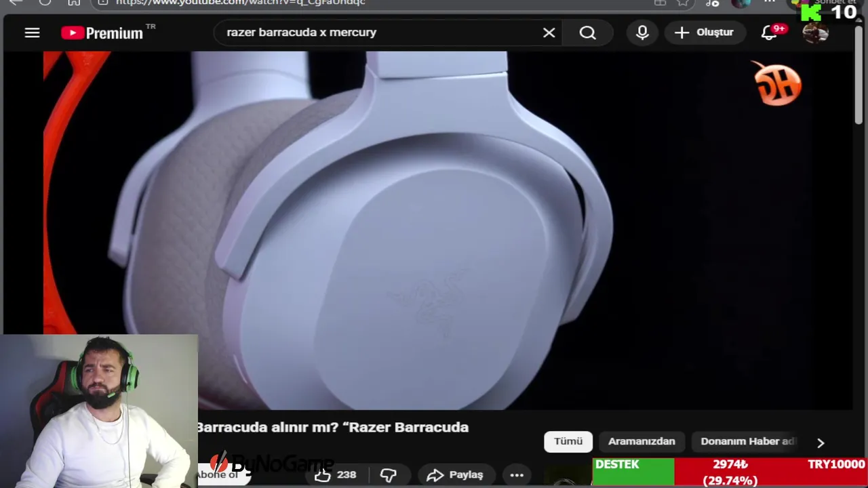
Task: Clear the search query with X
Action: coord(549,33)
